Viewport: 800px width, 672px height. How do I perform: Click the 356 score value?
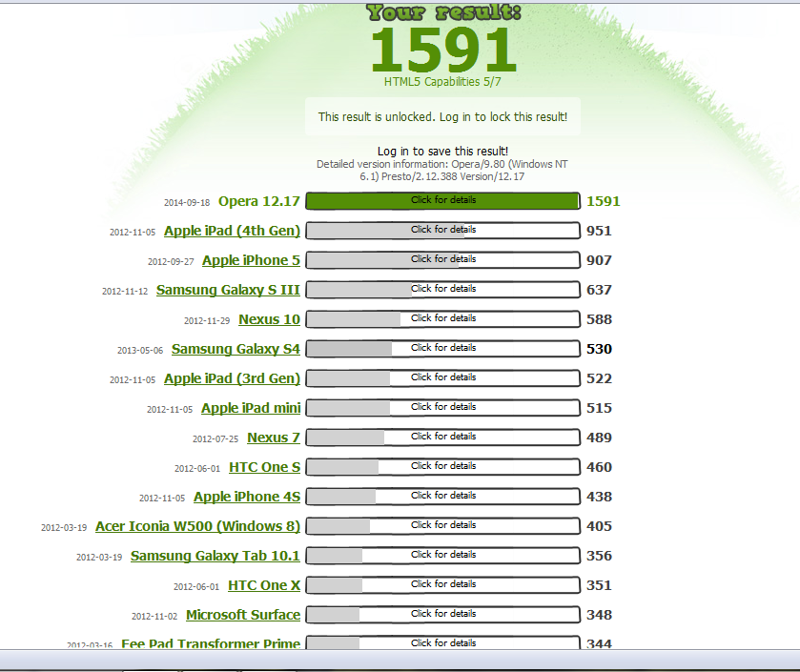tap(599, 557)
